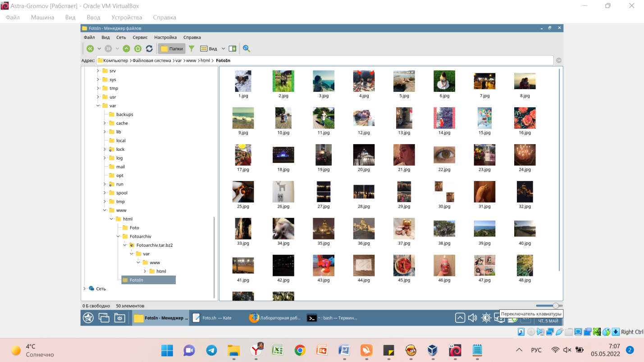Open VirtualBox Машина menu
Screen dimensions: 644x362
[42, 17]
